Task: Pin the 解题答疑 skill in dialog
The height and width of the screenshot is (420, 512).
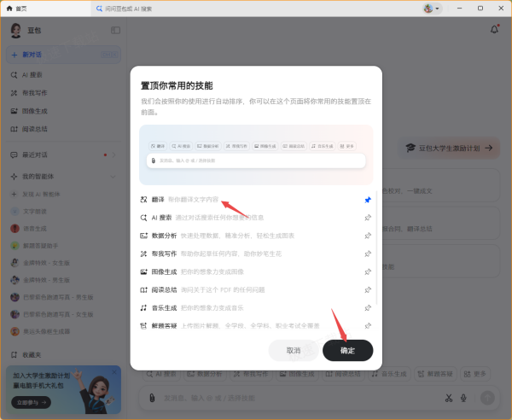Action: point(368,325)
